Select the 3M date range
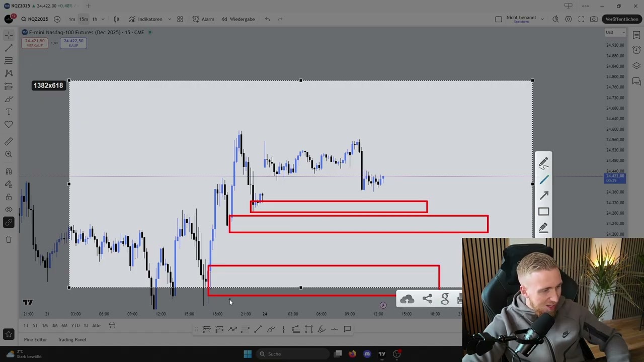 point(54,326)
